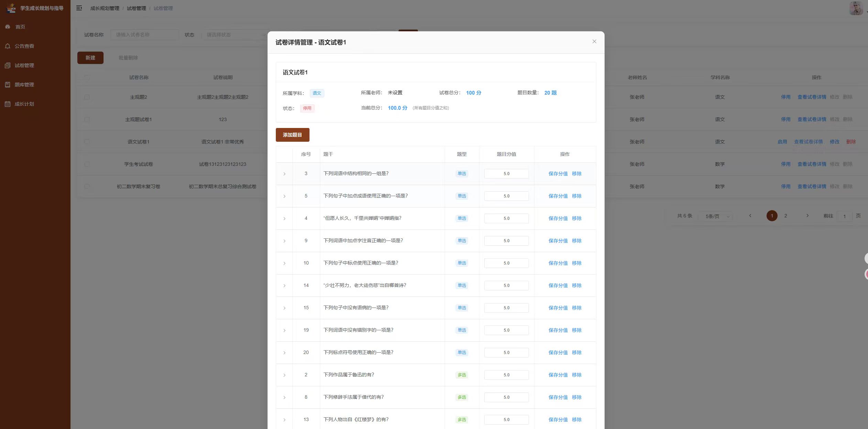The width and height of the screenshot is (868, 429).
Task: Click the app logo in the sidebar header
Action: point(11,8)
